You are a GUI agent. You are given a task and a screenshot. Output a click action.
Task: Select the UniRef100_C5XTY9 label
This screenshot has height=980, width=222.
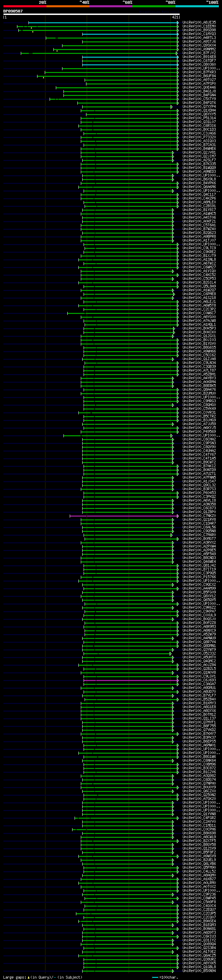(199, 98)
